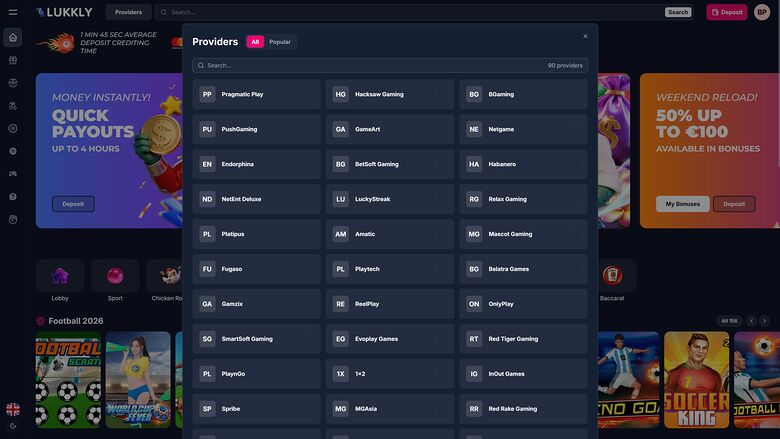
Task: Open Evoplay Games provider
Action: click(390, 339)
